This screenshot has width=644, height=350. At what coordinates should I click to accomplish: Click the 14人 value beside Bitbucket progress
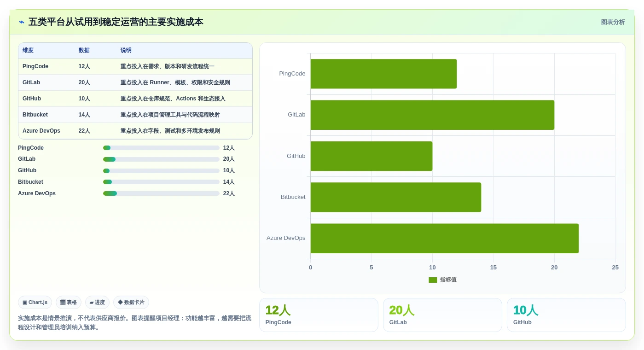(x=229, y=182)
